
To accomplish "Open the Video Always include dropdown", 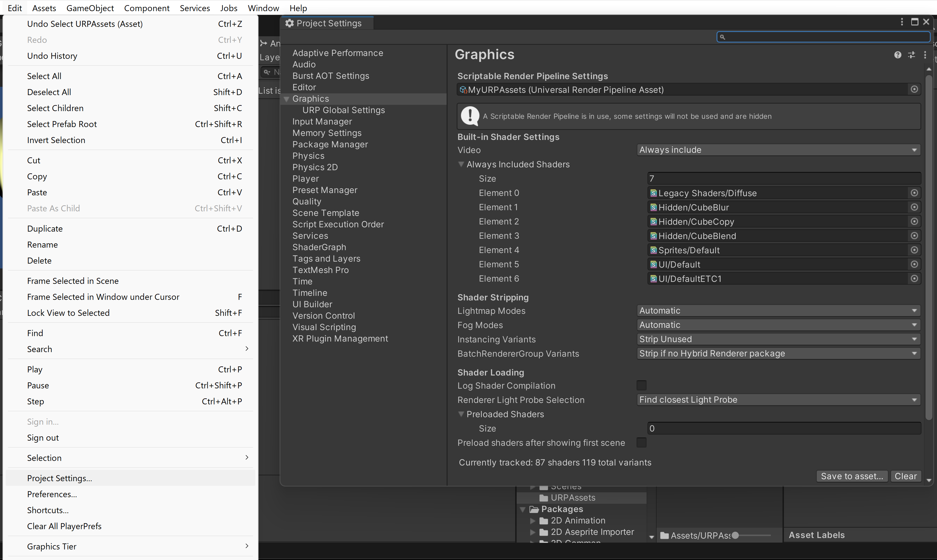I will [x=778, y=150].
